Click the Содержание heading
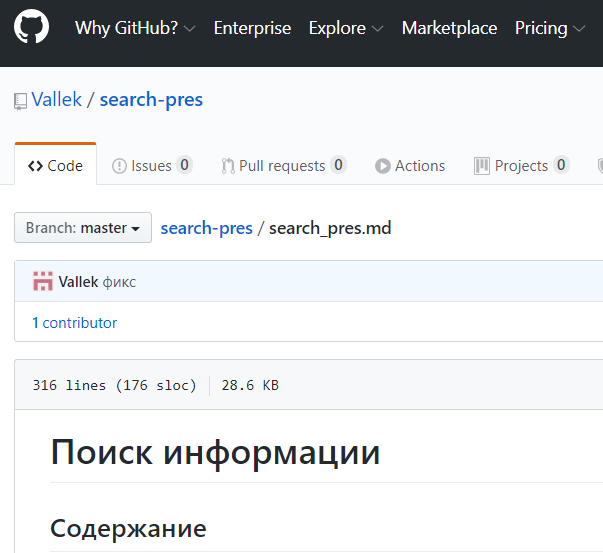 [128, 529]
